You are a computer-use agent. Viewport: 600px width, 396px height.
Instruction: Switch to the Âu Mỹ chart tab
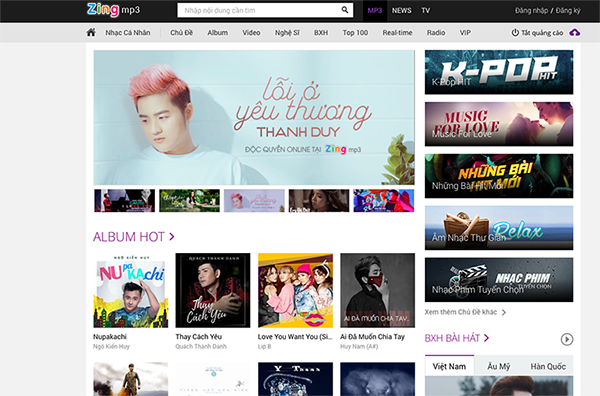click(x=498, y=367)
